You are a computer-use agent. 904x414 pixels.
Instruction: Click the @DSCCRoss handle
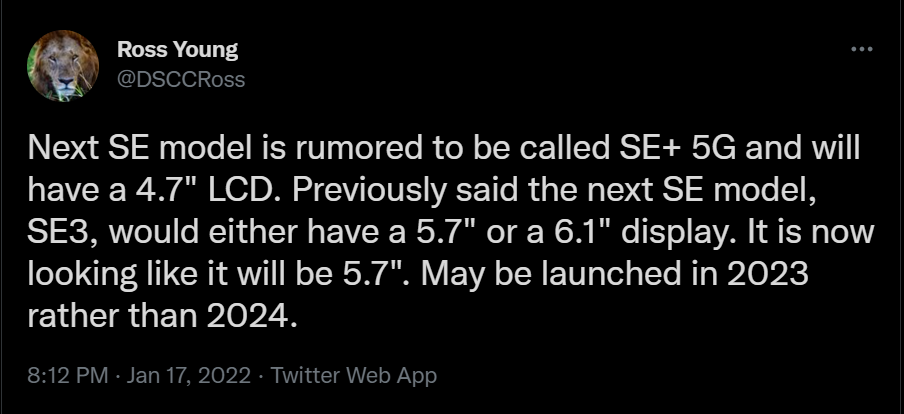pyautogui.click(x=181, y=80)
